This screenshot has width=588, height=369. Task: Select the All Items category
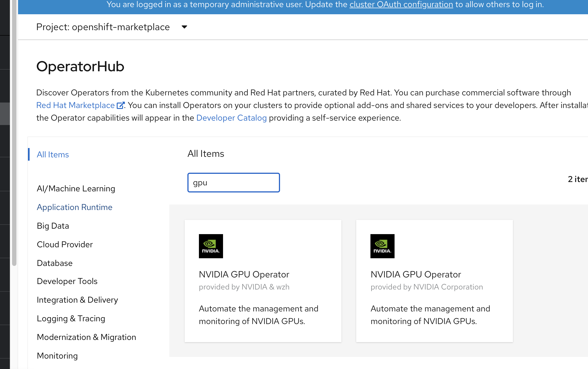53,155
